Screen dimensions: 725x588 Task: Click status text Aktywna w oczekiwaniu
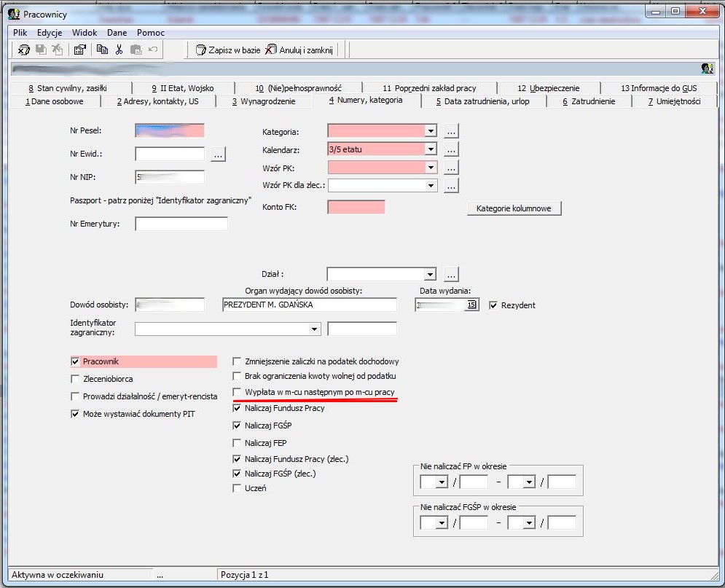click(x=58, y=575)
